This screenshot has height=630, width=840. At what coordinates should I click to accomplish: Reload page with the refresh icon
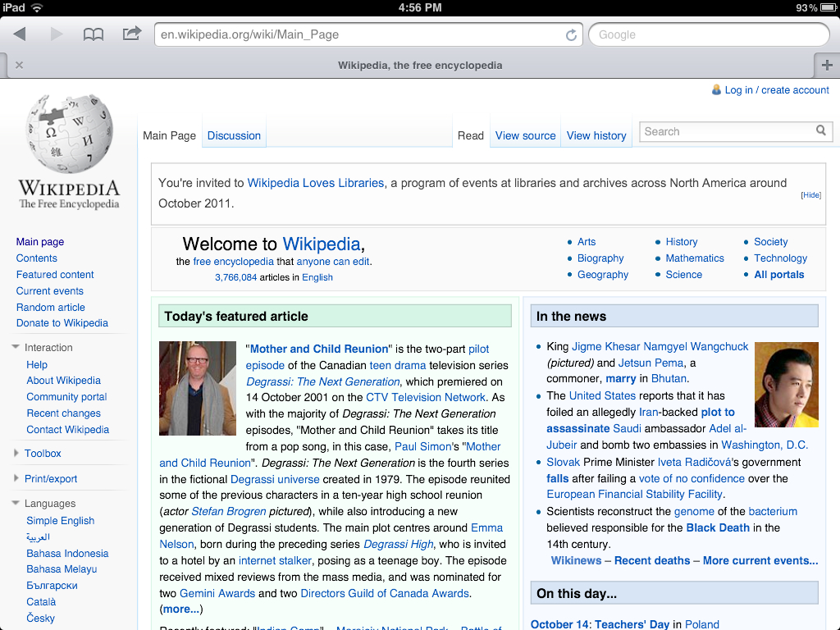pyautogui.click(x=571, y=34)
